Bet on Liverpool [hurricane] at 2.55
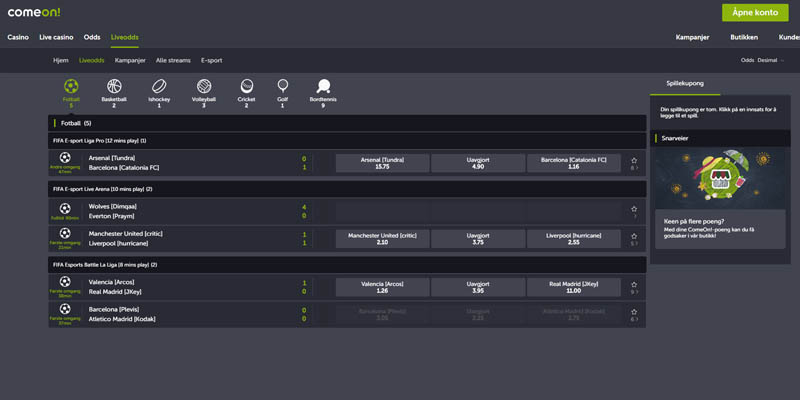 573,239
